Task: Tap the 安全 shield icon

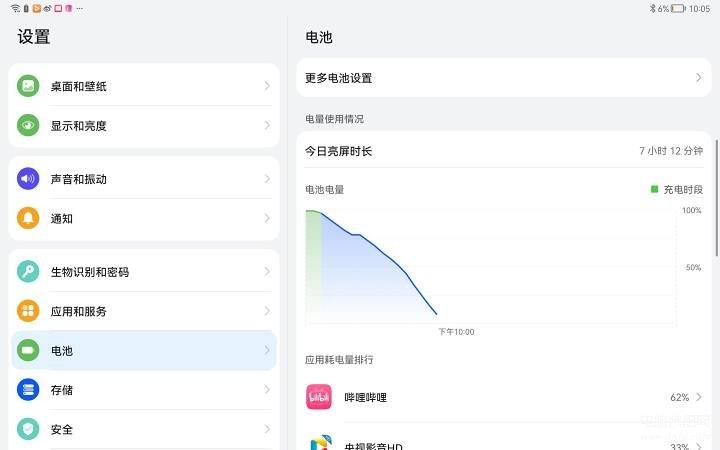Action: point(28,429)
